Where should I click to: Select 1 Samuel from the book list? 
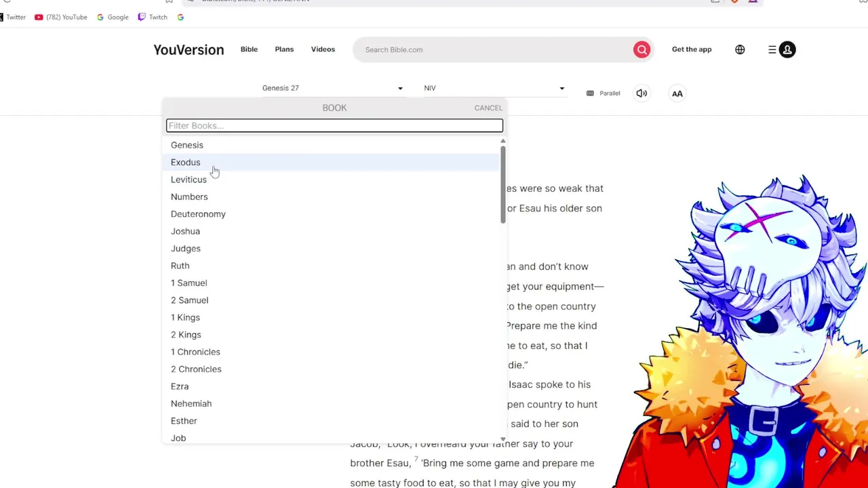coord(332,283)
